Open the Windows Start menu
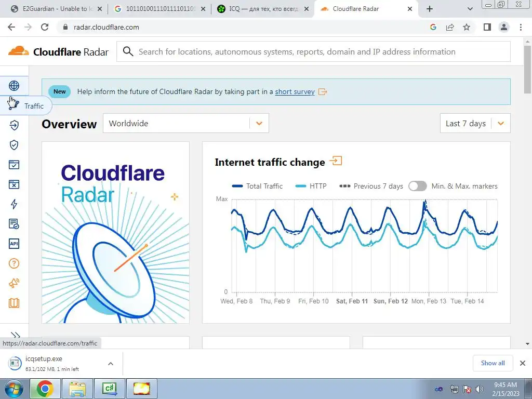The height and width of the screenshot is (399, 532). [14, 389]
